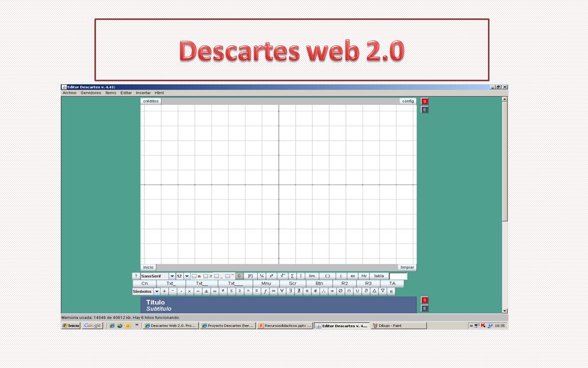588x368 pixels.
Task: Insert the therefore ∴ symbol
Action: (x=324, y=291)
